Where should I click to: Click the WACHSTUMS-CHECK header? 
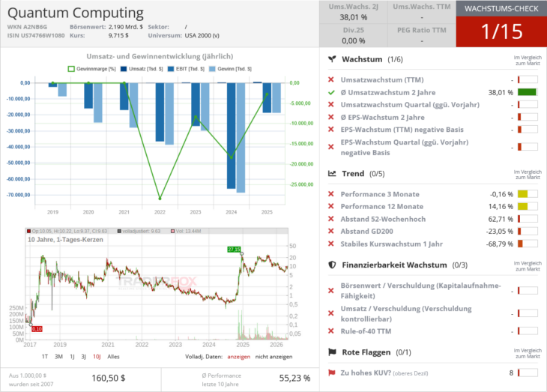[x=501, y=9]
